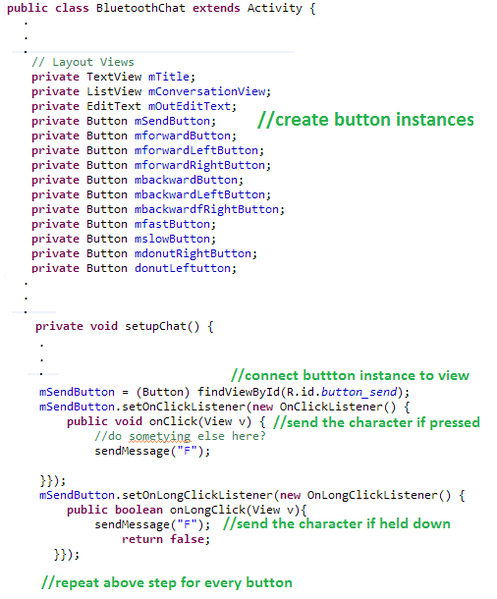Click the '// Layout Views' comment
This screenshot has height=599, width=497.
pos(83,62)
